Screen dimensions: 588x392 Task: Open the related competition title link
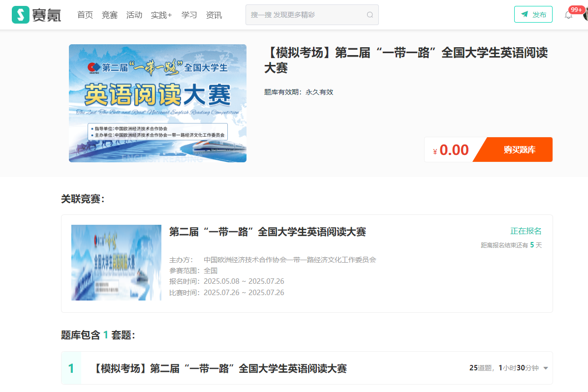pyautogui.click(x=267, y=232)
